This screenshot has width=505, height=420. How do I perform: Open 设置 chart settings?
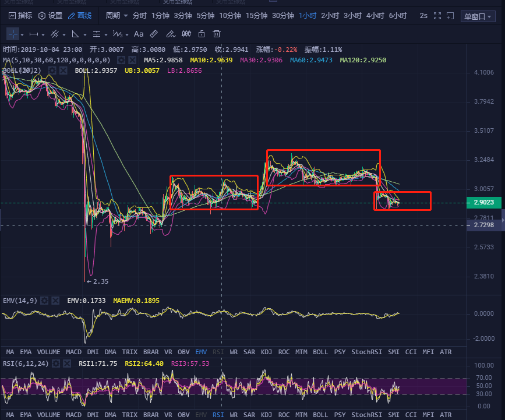point(50,16)
